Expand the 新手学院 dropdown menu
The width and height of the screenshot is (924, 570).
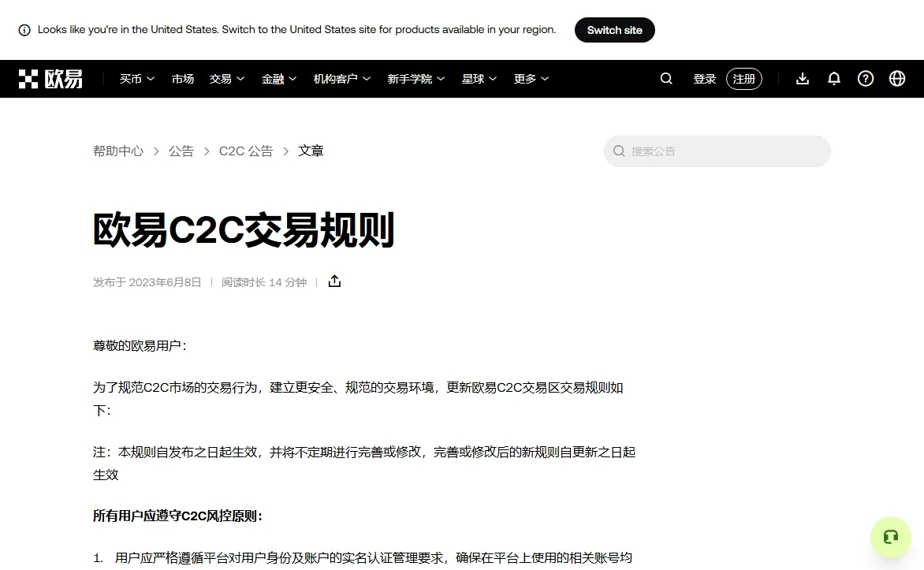click(416, 78)
